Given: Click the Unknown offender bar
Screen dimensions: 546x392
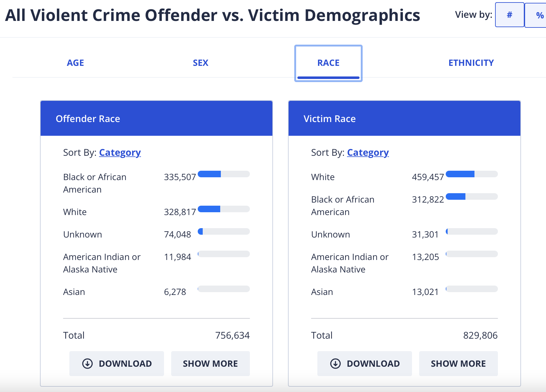Looking at the screenshot, I should pyautogui.click(x=224, y=232).
